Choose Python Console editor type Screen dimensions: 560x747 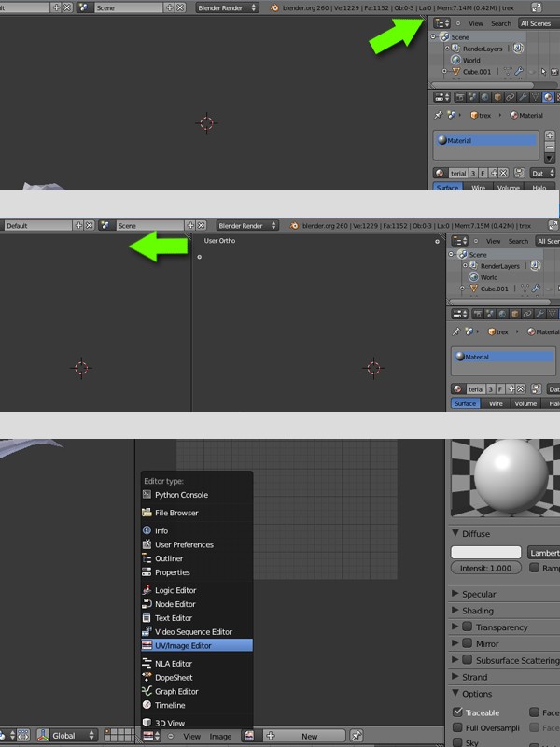[x=197, y=495]
